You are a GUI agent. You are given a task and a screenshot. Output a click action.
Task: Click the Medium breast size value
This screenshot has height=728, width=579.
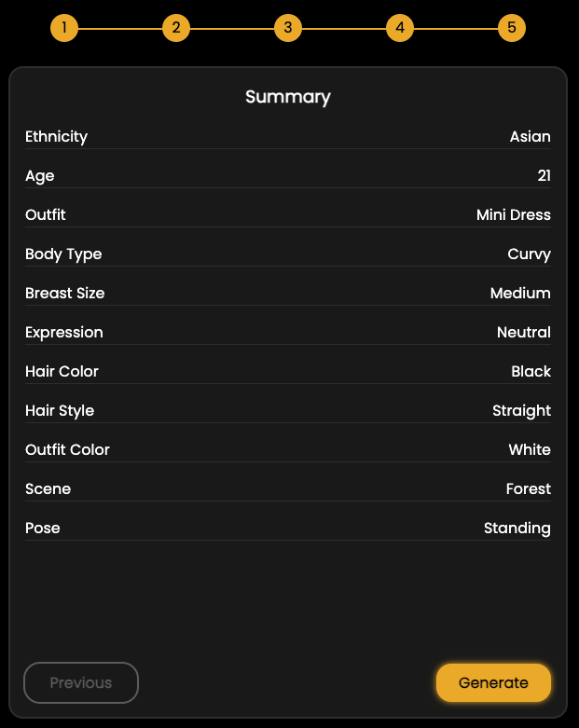[520, 293]
